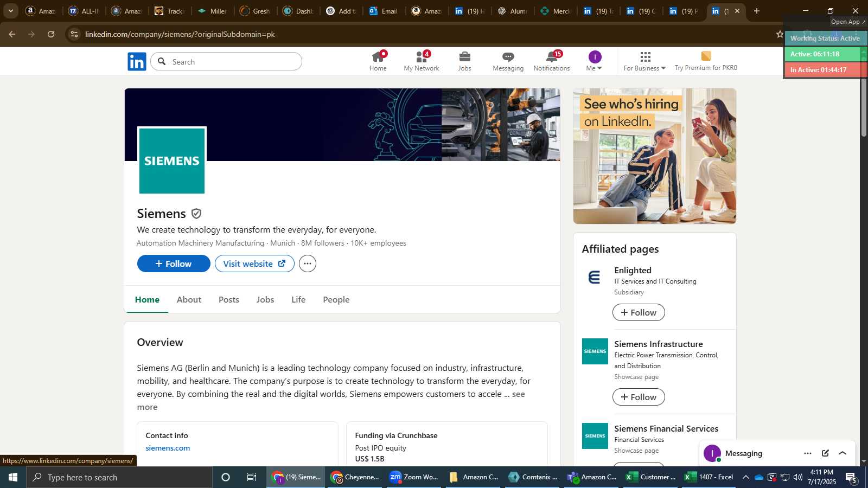Click See who's hiring ad banner
This screenshot has width=868, height=488.
tap(655, 156)
